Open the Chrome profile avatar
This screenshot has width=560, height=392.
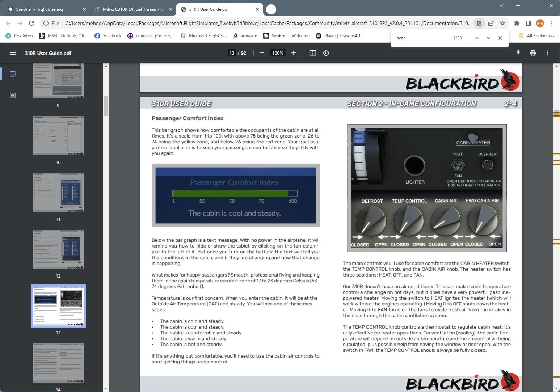(540, 23)
